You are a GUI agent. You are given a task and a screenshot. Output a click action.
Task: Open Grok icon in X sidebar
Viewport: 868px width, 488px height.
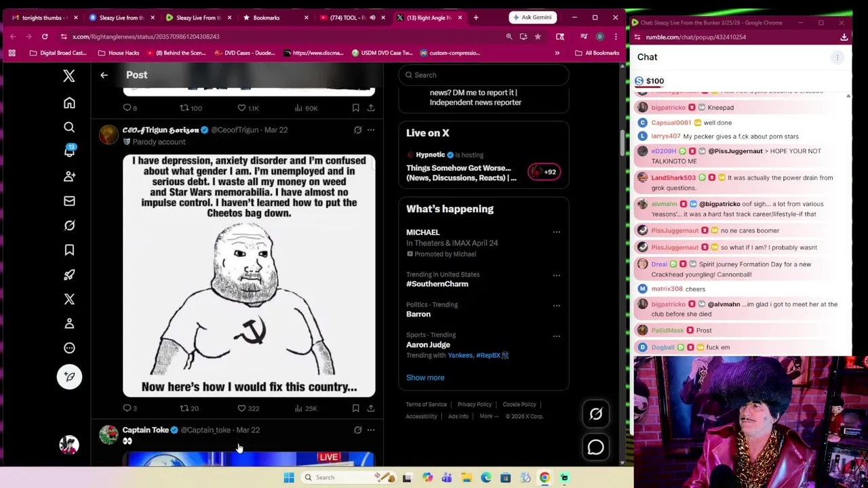click(x=69, y=225)
